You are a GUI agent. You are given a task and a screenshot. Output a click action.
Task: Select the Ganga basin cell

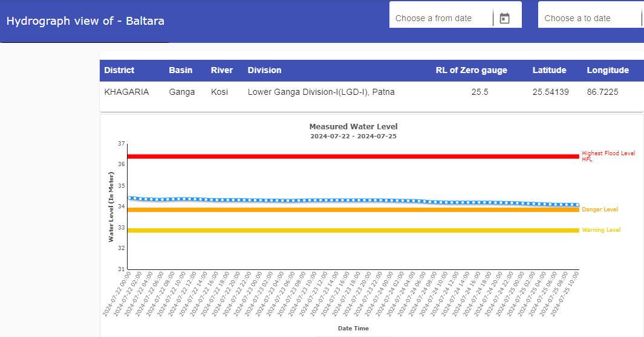click(x=182, y=92)
